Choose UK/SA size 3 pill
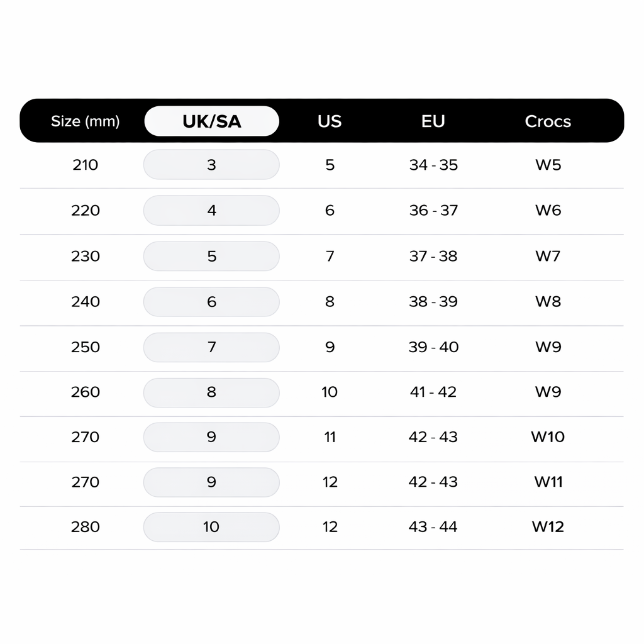Viewport: 644px width, 644px height. click(x=211, y=165)
